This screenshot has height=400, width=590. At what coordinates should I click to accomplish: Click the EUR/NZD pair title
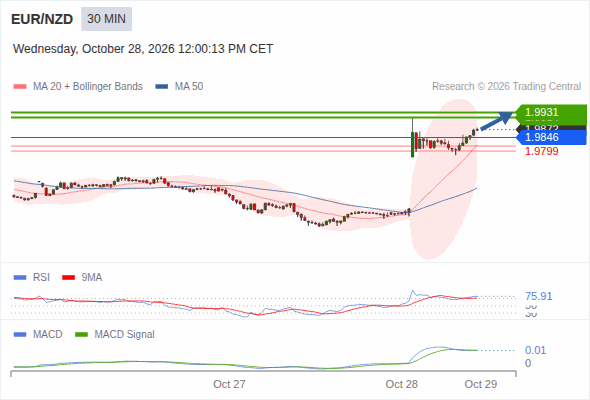pyautogui.click(x=42, y=19)
